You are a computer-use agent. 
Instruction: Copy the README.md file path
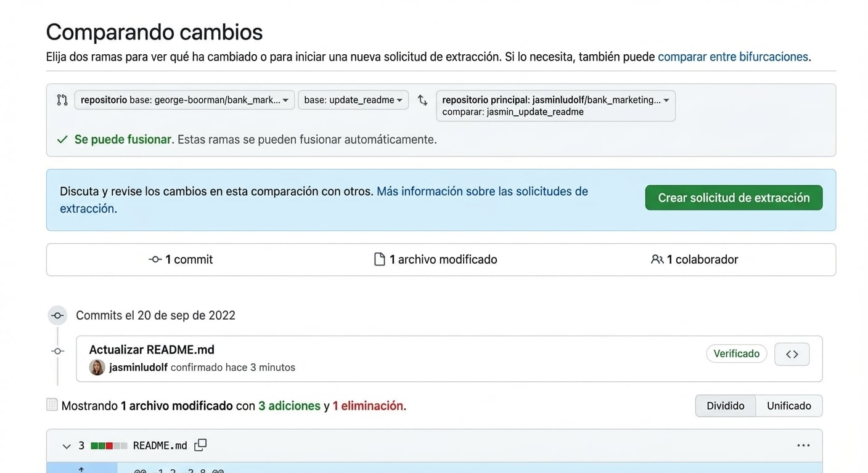[x=200, y=445]
